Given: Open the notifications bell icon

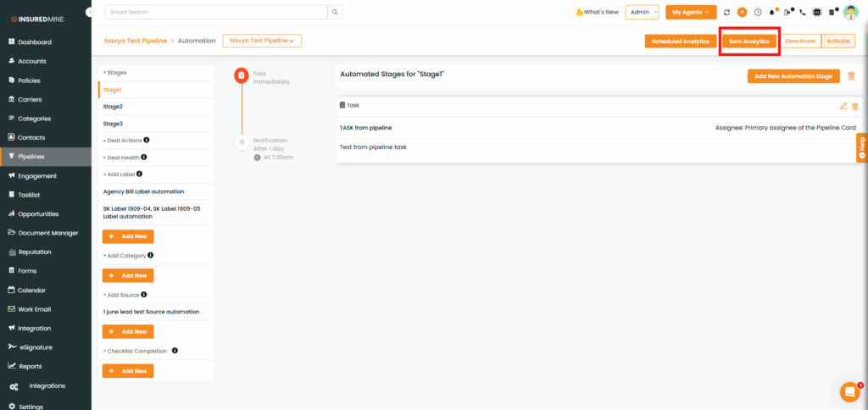Looking at the screenshot, I should pyautogui.click(x=772, y=13).
